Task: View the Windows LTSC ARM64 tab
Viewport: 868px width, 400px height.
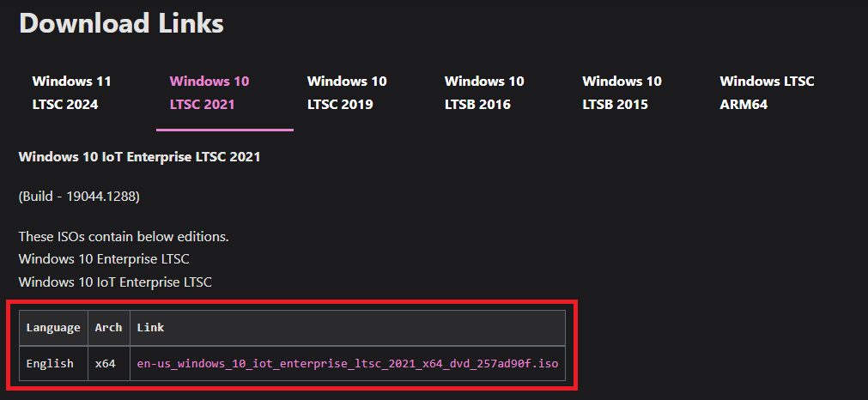Action: (767, 93)
